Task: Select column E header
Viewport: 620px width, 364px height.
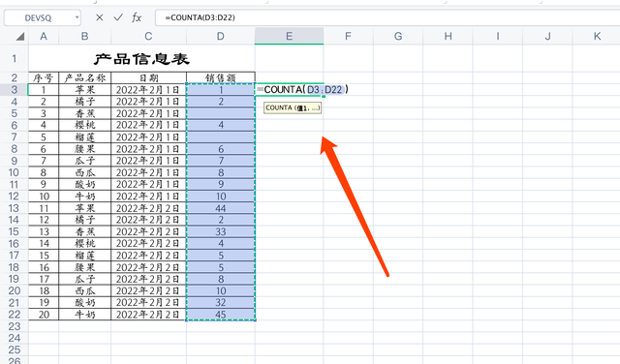Action: 290,37
